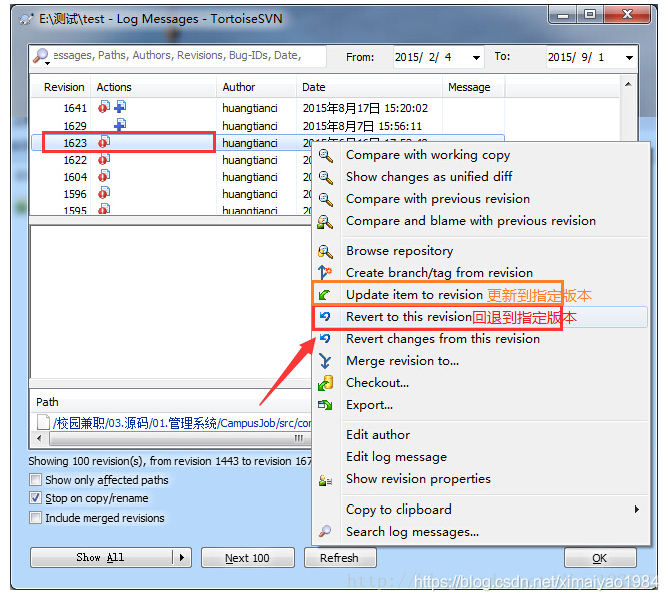
Task: Select Merge revision to... entry
Action: 402,361
